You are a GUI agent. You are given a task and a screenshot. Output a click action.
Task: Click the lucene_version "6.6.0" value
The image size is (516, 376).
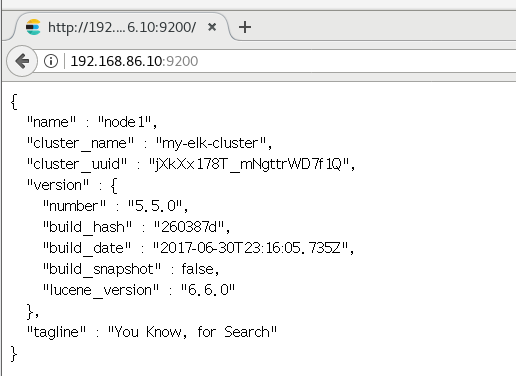[x=208, y=290]
